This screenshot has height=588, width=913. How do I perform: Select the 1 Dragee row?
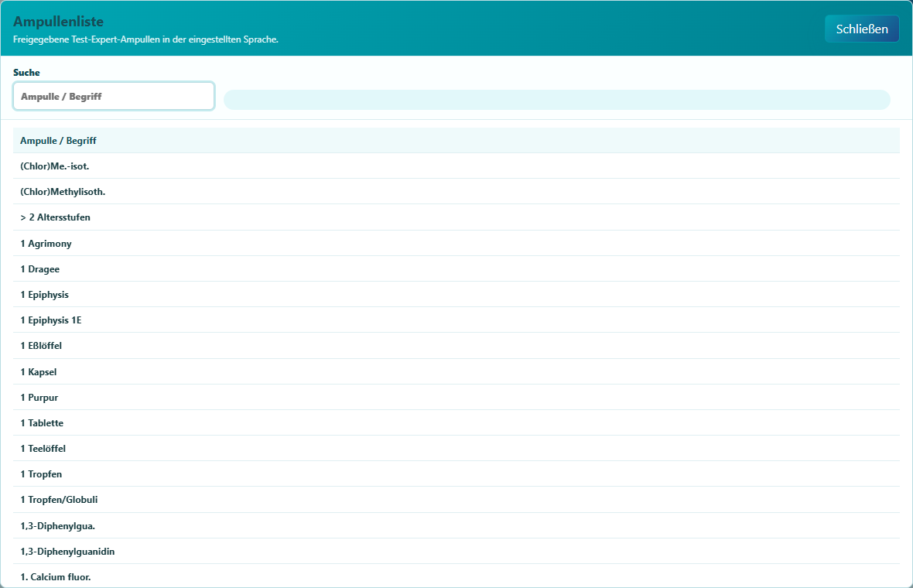coord(456,269)
